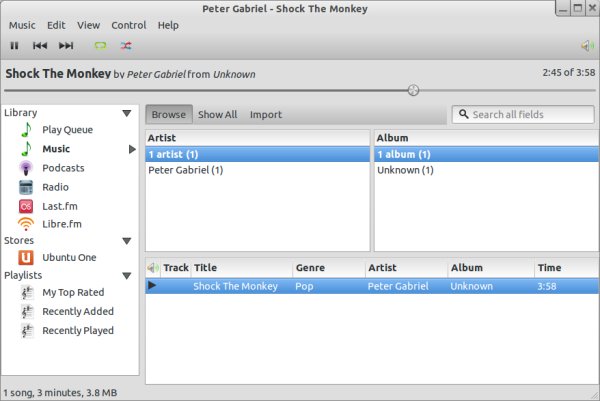
Task: Select 'Peter Gabriel (1)' artist row
Action: pyautogui.click(x=258, y=170)
